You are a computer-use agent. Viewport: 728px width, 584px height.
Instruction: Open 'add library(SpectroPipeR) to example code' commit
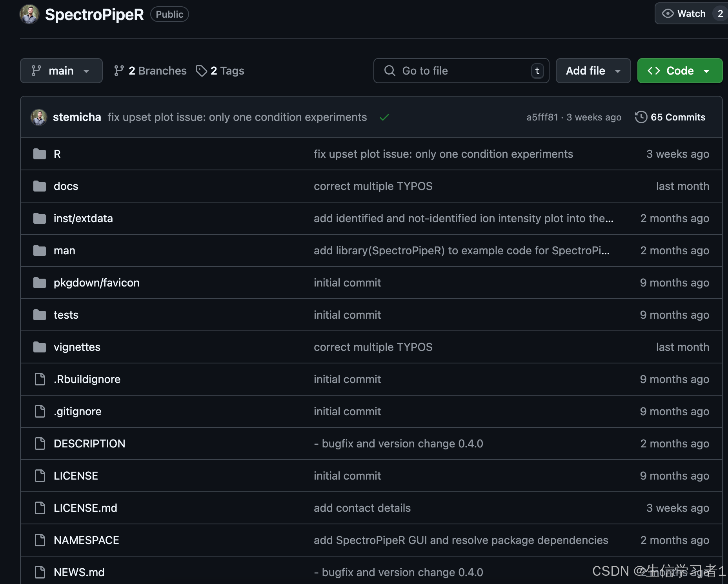(462, 251)
